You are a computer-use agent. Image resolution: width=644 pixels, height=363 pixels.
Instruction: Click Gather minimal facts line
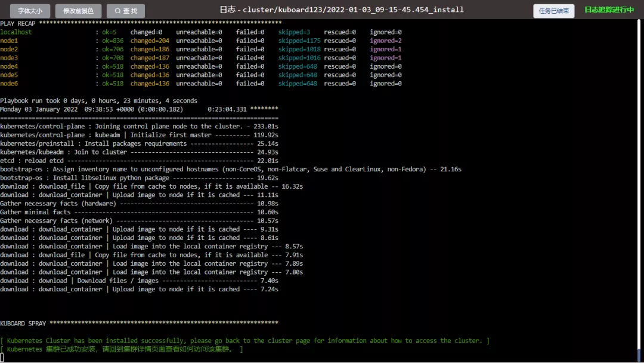[139, 212]
